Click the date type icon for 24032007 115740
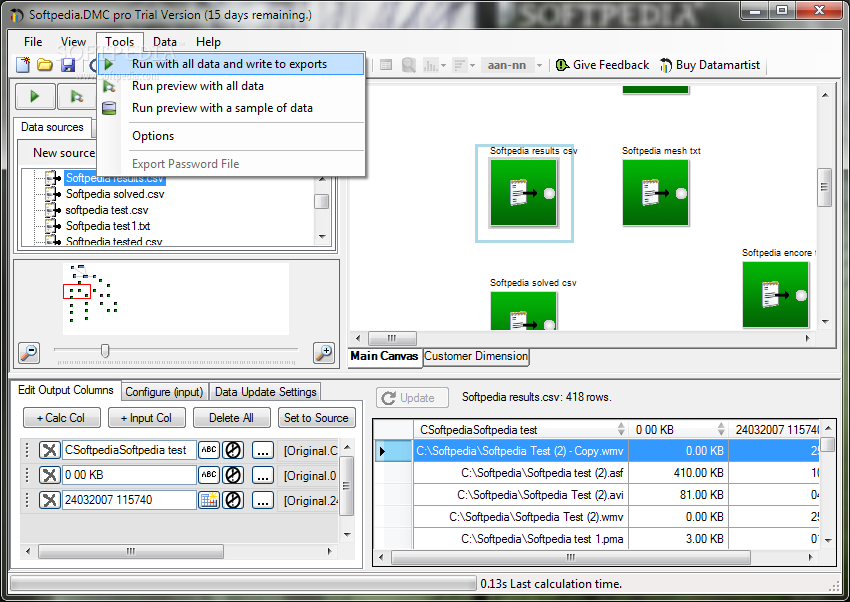850x602 pixels. pos(209,500)
